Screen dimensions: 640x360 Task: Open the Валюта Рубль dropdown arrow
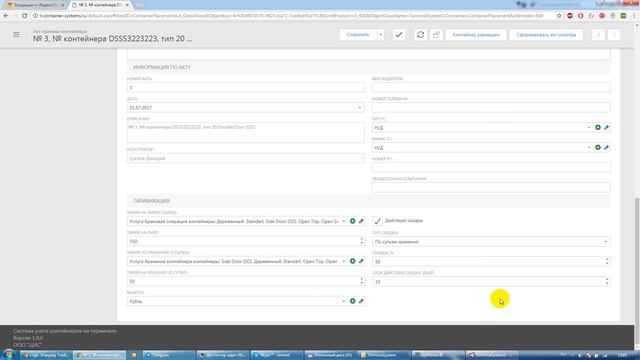(343, 301)
